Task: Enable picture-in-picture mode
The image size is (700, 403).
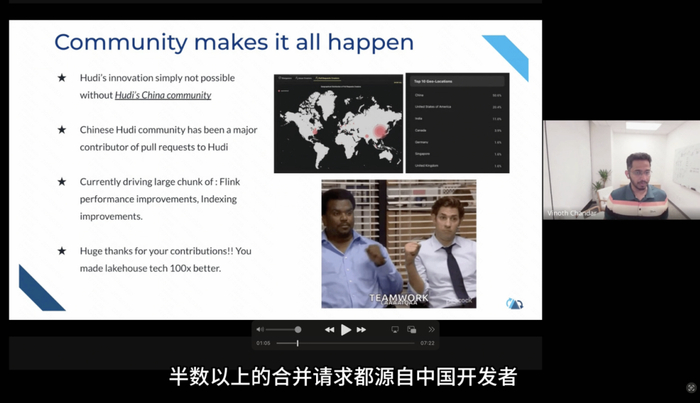Action: pos(412,330)
